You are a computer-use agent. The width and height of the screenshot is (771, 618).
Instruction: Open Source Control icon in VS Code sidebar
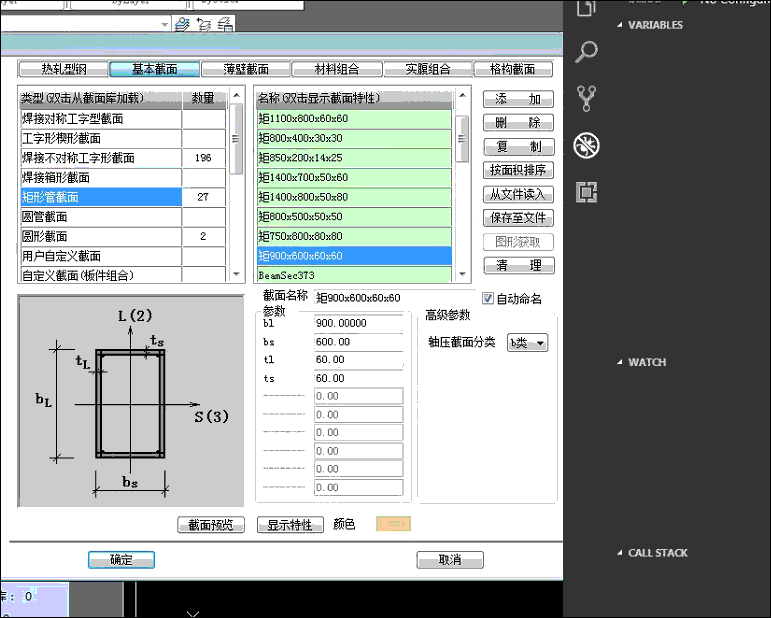tap(586, 98)
